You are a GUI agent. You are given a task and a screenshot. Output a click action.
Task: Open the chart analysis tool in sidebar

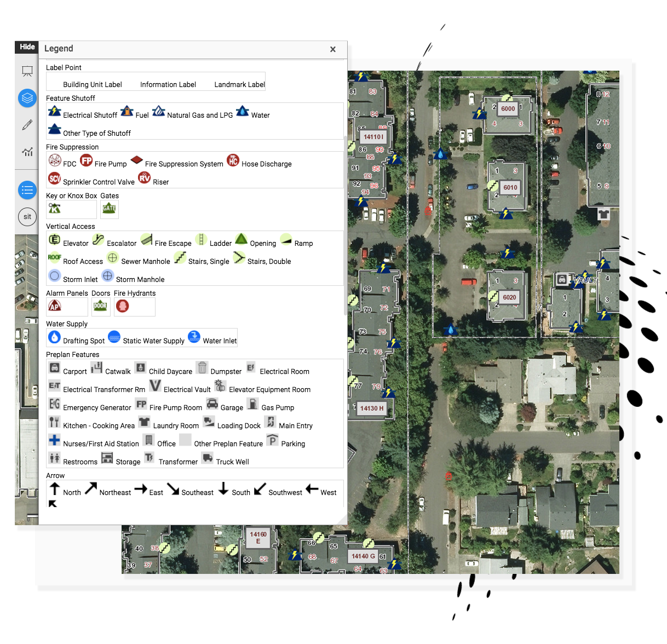(27, 152)
